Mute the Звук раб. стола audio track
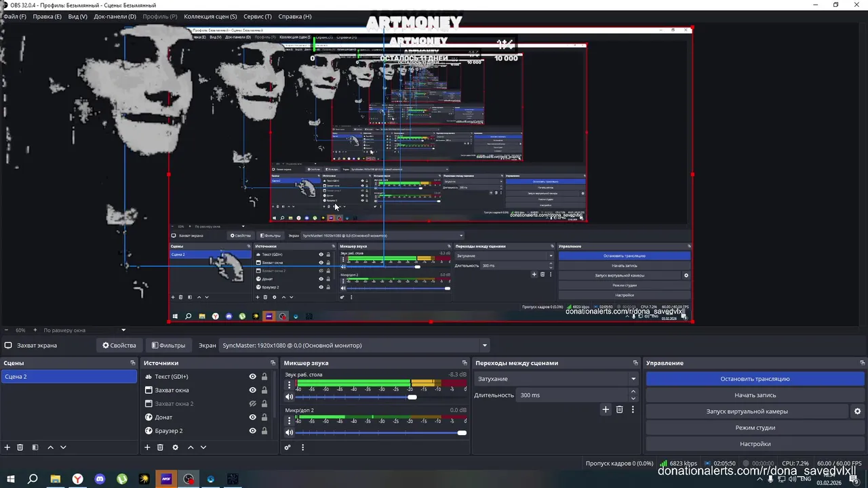 [x=290, y=397]
